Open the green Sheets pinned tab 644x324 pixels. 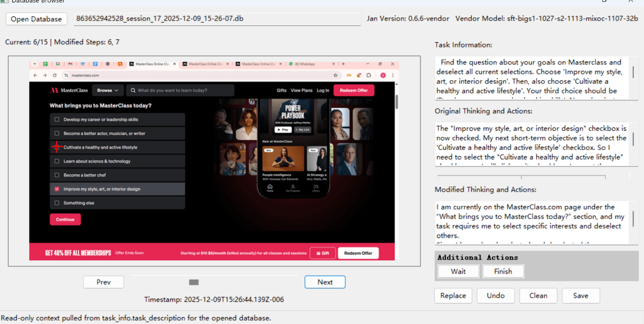click(x=45, y=64)
